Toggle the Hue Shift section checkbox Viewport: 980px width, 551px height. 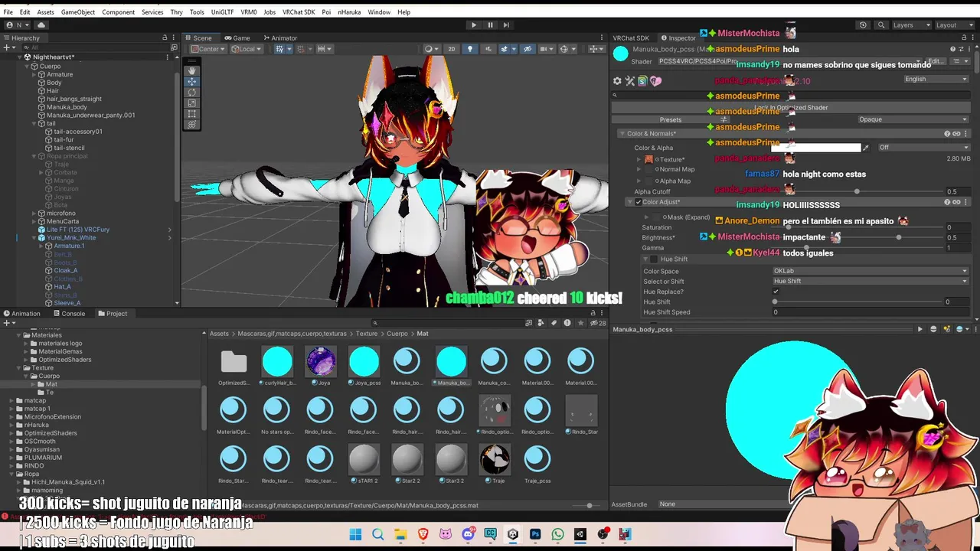pyautogui.click(x=654, y=259)
